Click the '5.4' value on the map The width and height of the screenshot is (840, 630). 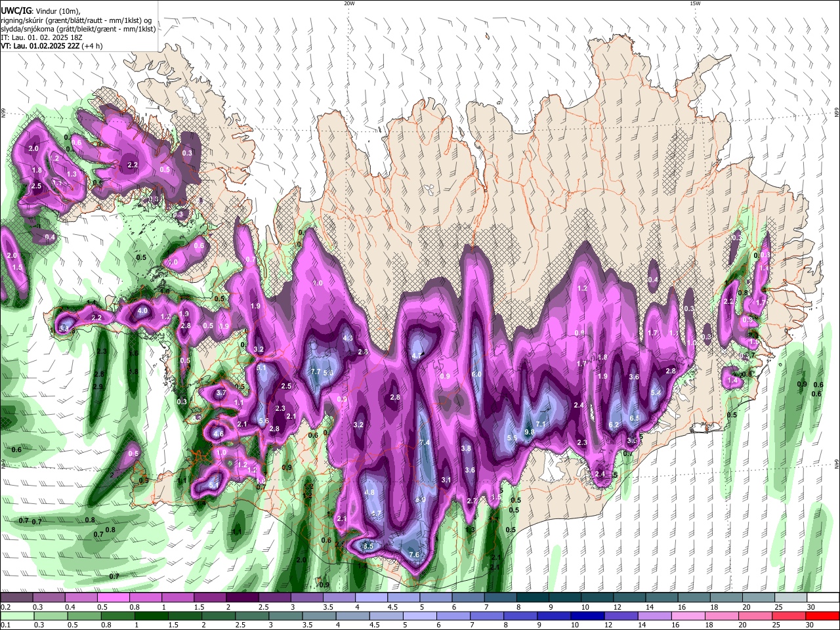coord(656,393)
